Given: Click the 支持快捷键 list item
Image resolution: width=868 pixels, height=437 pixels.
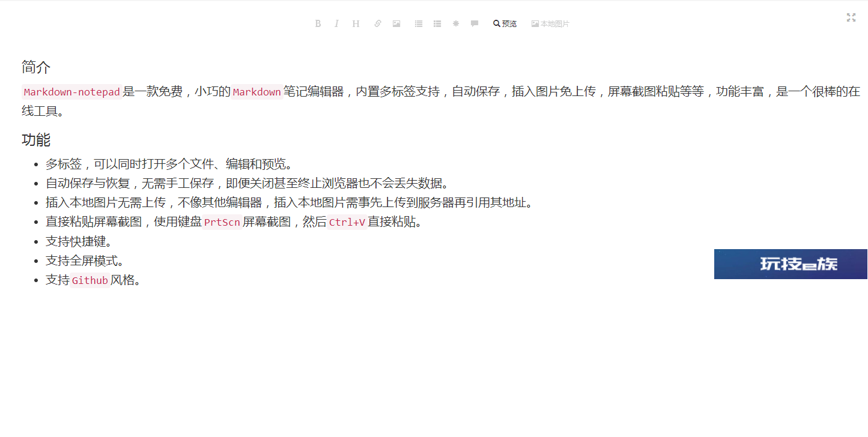Looking at the screenshot, I should pos(79,241).
